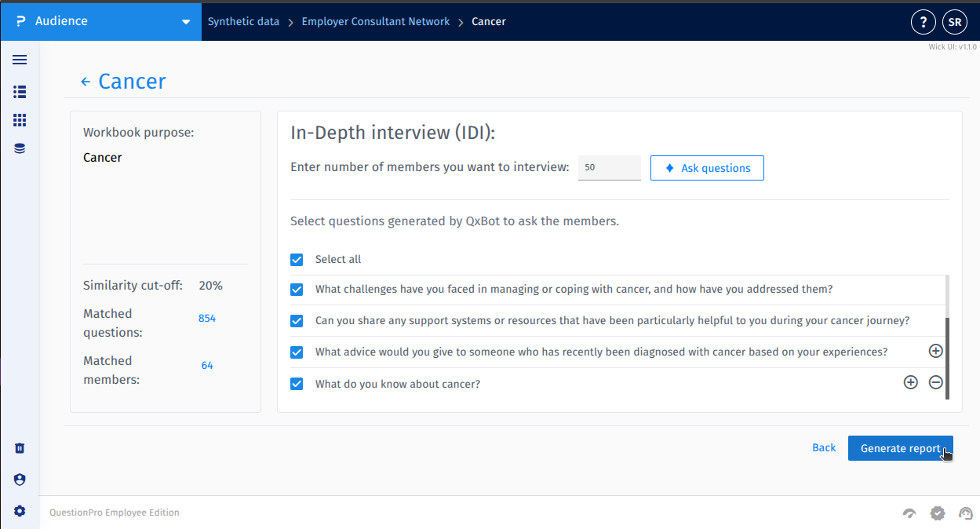Image resolution: width=980 pixels, height=529 pixels.
Task: Open the grid apps icon in the sidebar
Action: click(20, 120)
